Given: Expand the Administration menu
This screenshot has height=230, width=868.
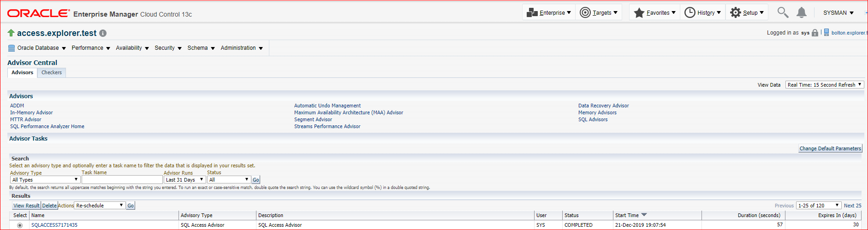Looking at the screenshot, I should (x=242, y=48).
